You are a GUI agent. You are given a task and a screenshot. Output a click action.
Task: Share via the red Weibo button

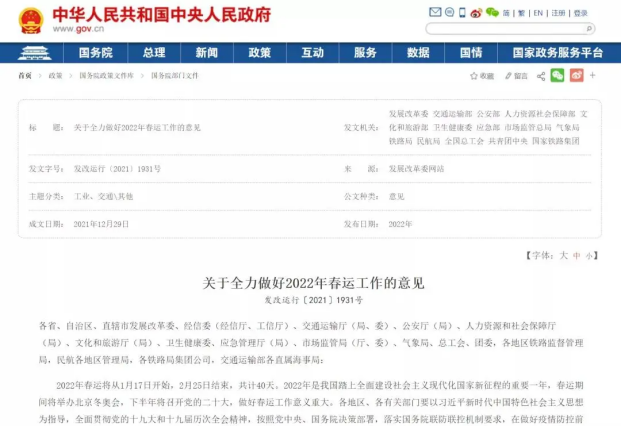click(575, 75)
